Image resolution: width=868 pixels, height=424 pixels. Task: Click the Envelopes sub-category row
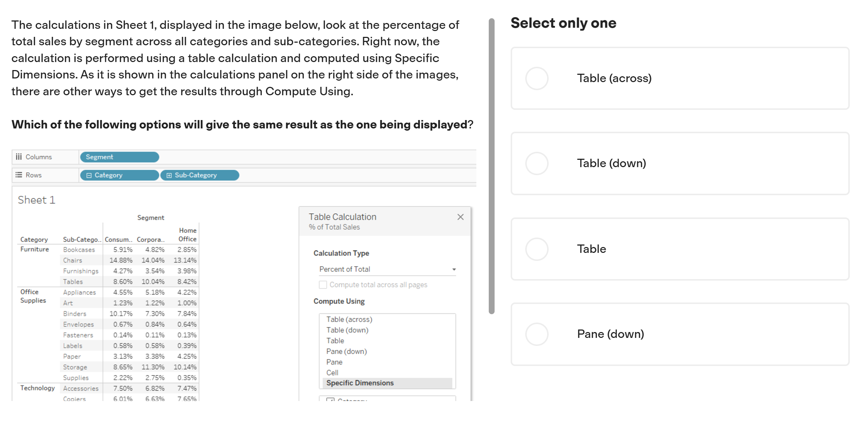coord(78,324)
